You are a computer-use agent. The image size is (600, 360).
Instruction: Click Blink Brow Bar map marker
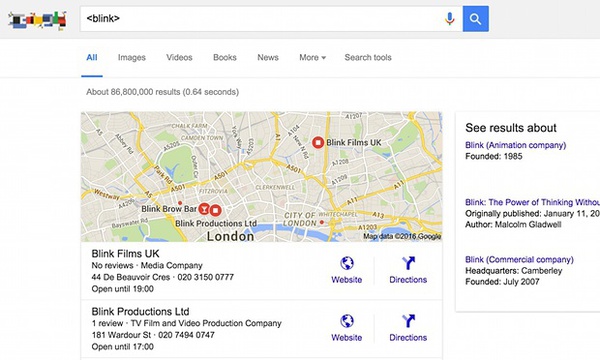pyautogui.click(x=204, y=209)
